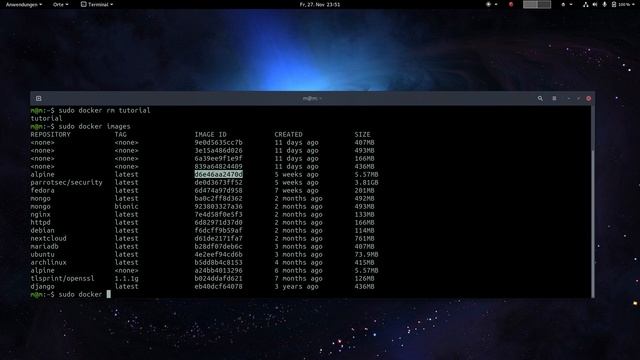The image size is (640, 360).
Task: Click the parrotsec/security repository name
Action: 67,182
